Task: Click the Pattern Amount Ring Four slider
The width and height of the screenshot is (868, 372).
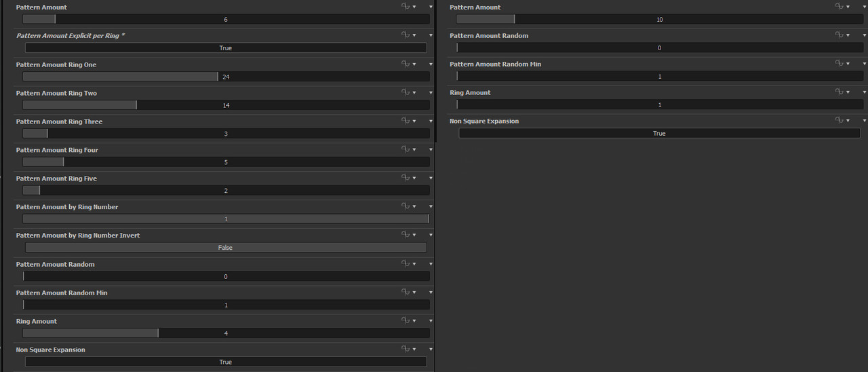Action: point(226,162)
